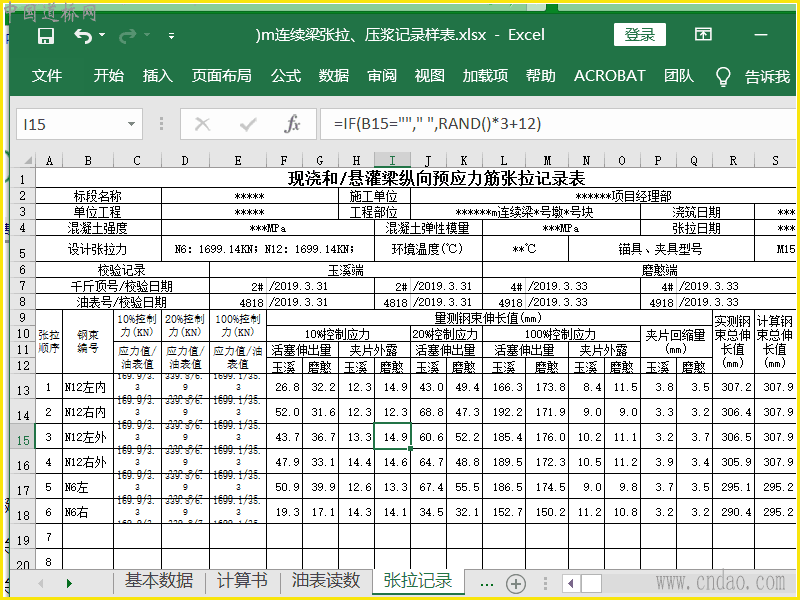Switch to the 加载项 ribbon tab
Image resolution: width=800 pixels, height=600 pixels.
[485, 76]
